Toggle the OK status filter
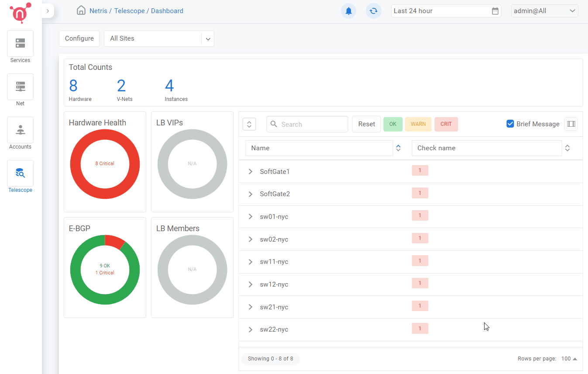Viewport: 588px width, 374px height. 393,124
